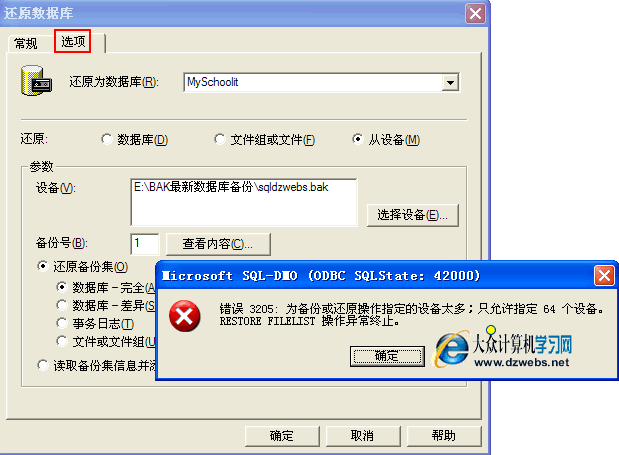Click the Internet Explorer logo watermark
The image size is (619, 455).
pos(452,348)
